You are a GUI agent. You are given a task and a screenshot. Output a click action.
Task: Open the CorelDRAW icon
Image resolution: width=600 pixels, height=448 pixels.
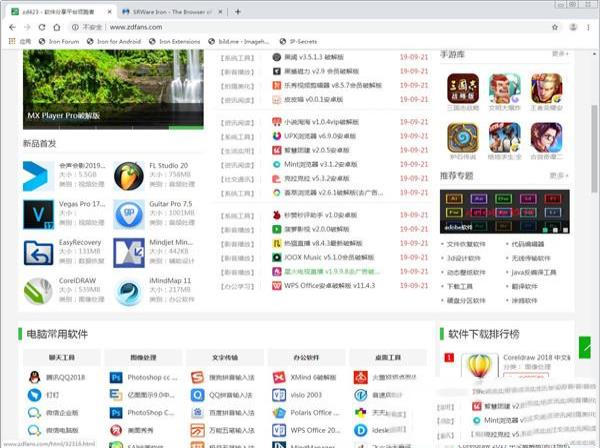coord(38,291)
